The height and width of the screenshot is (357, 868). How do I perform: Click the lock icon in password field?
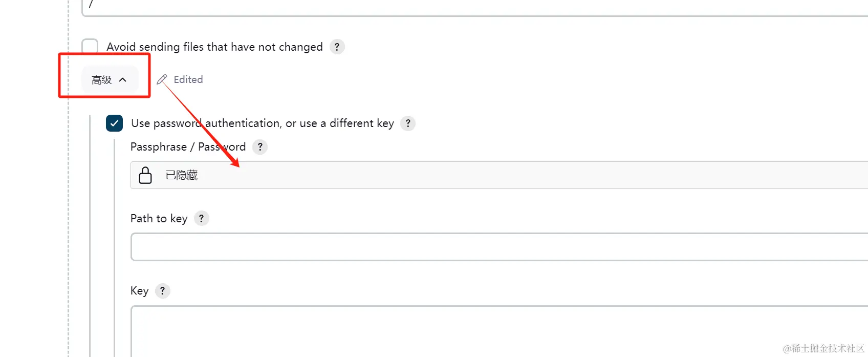[x=145, y=175]
